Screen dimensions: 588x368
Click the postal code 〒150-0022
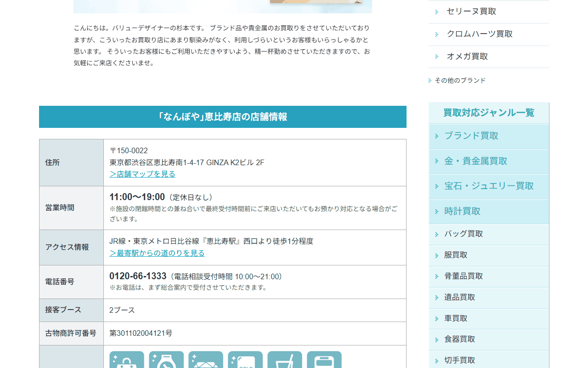coord(129,151)
